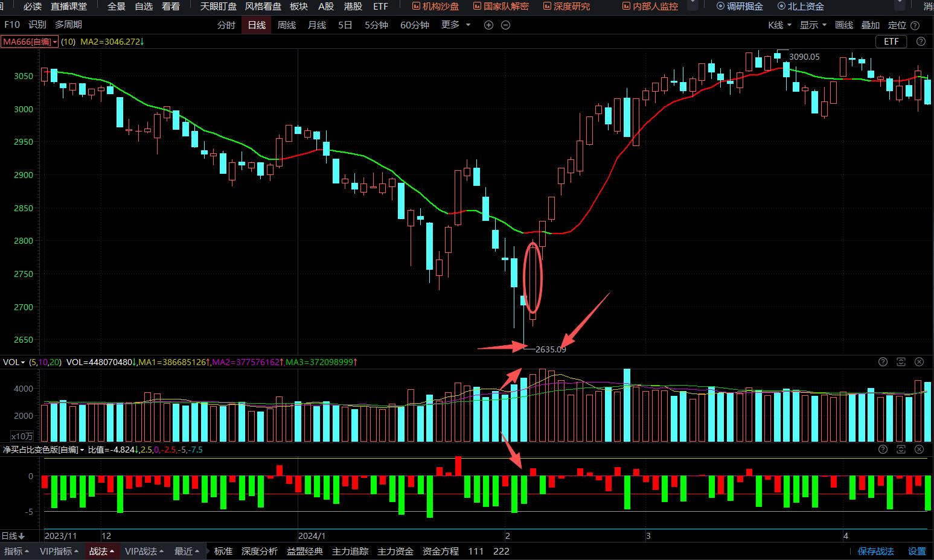Image resolution: width=934 pixels, height=560 pixels.
Task: Open help icon next to ETF button
Action: (x=921, y=42)
